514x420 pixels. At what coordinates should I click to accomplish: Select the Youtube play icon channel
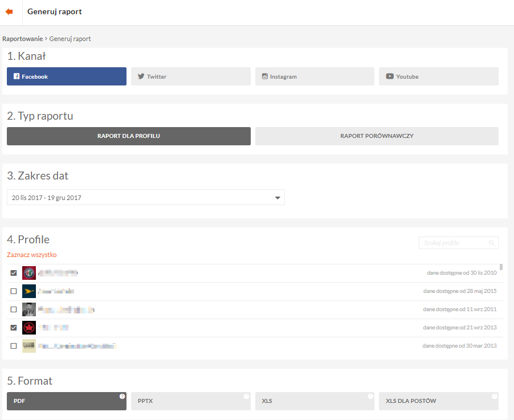390,76
